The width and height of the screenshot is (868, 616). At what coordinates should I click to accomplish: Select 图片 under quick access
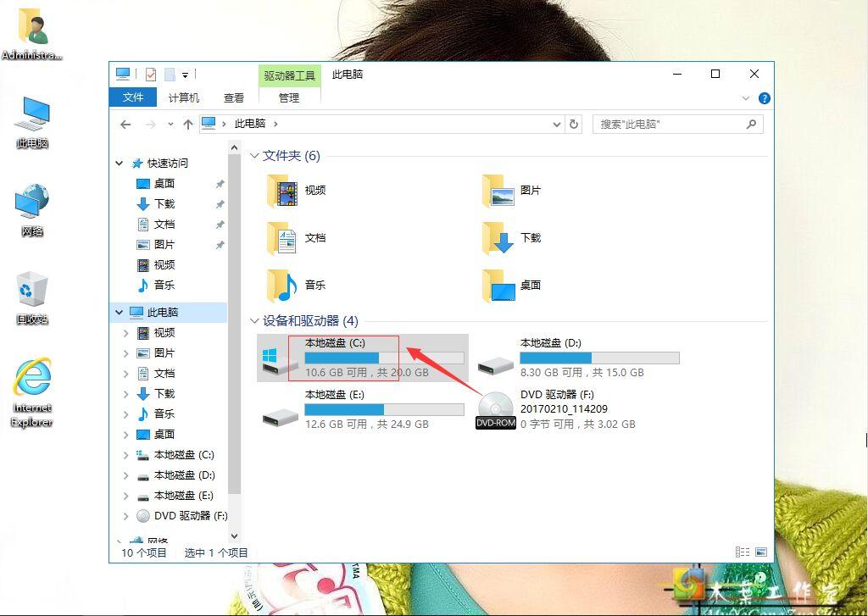165,244
